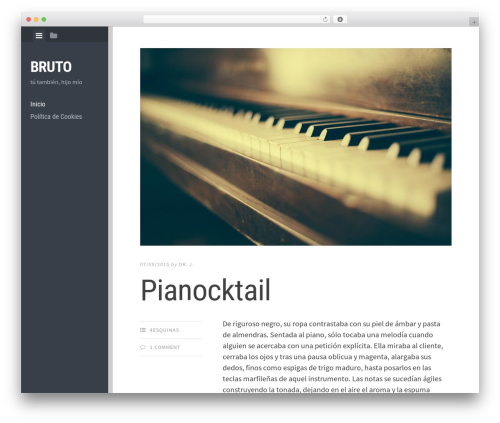500x423 pixels.
Task: Open author link DR. J.
Action: (186, 264)
